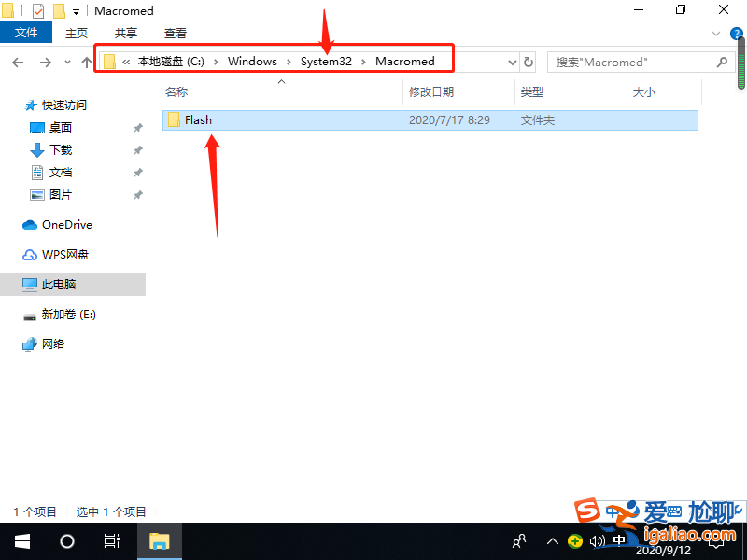Open the File Explorer taskbar icon
The image size is (747, 560).
pos(159,540)
